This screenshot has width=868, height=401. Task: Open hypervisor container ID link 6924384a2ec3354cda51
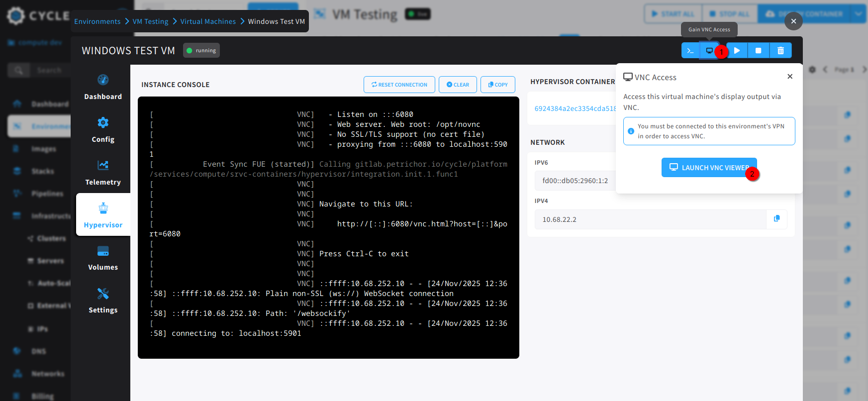(x=575, y=108)
